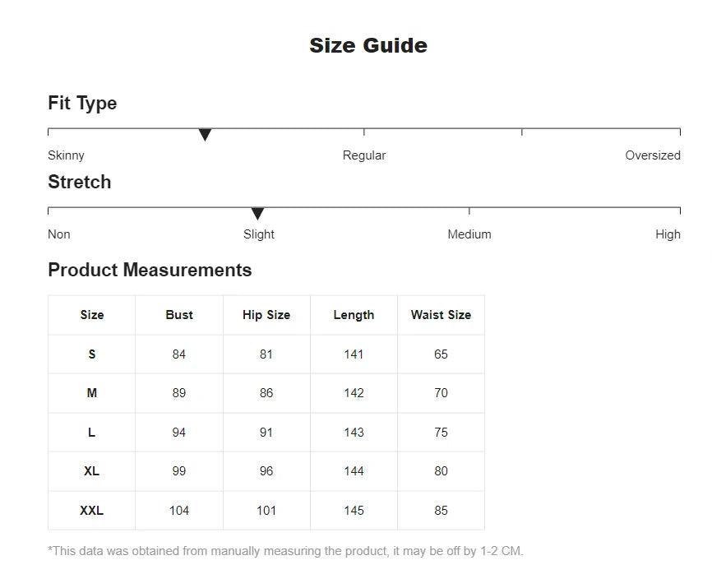Select the XL size row label

coord(92,471)
